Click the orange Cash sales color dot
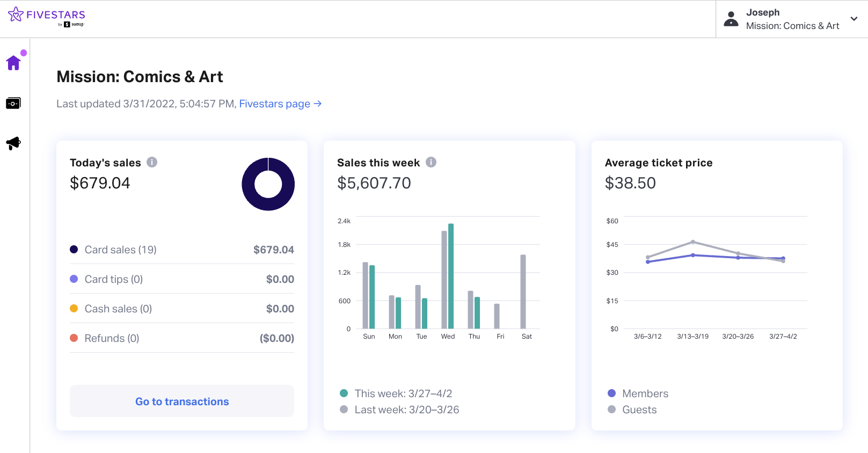The height and width of the screenshot is (453, 868). point(74,308)
